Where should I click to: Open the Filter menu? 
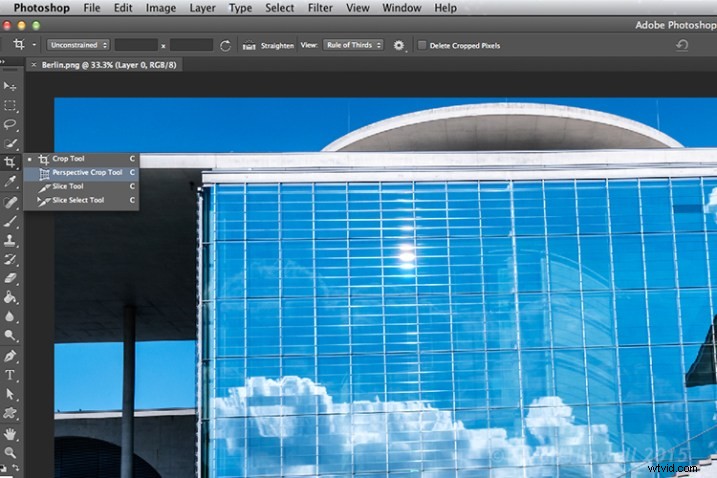320,8
